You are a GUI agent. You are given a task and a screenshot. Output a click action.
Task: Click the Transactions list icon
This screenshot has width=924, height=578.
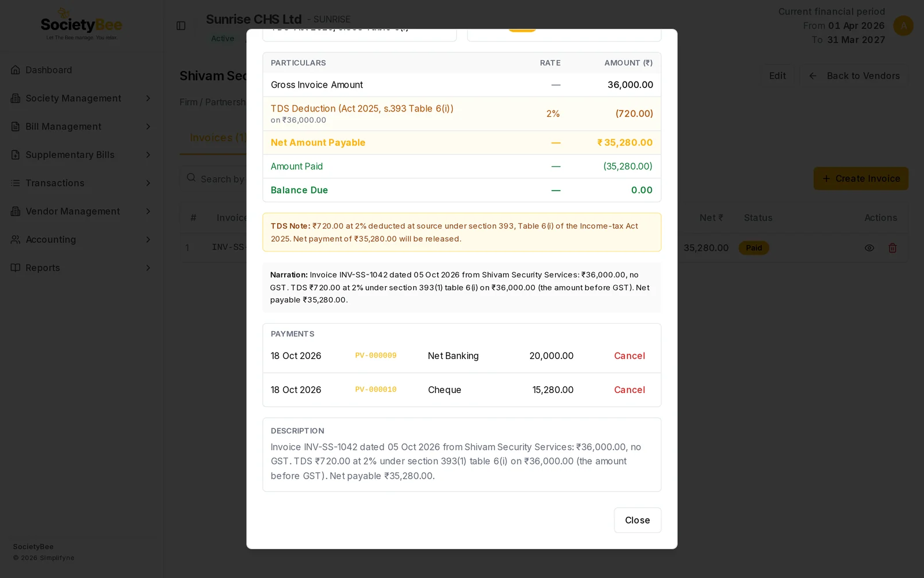pos(16,183)
